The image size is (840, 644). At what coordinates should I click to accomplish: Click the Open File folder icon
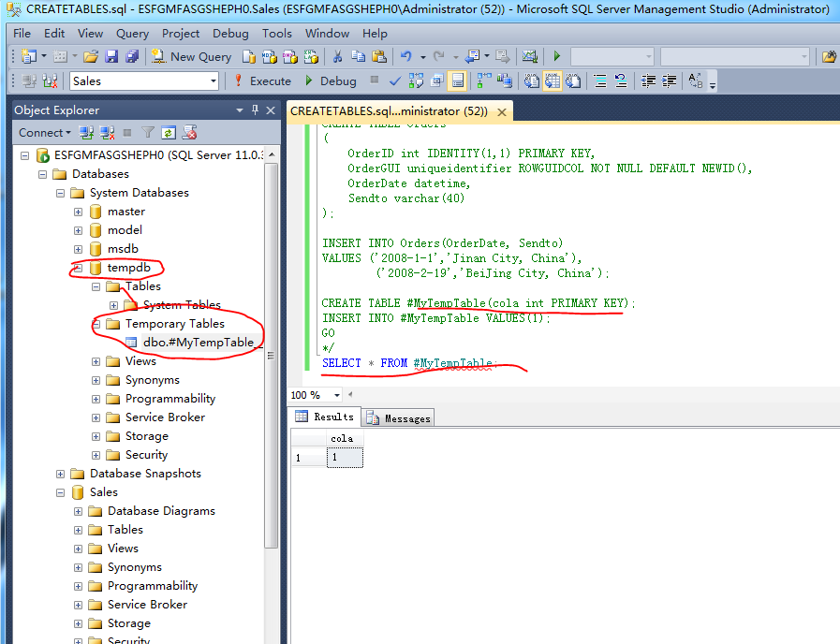91,56
